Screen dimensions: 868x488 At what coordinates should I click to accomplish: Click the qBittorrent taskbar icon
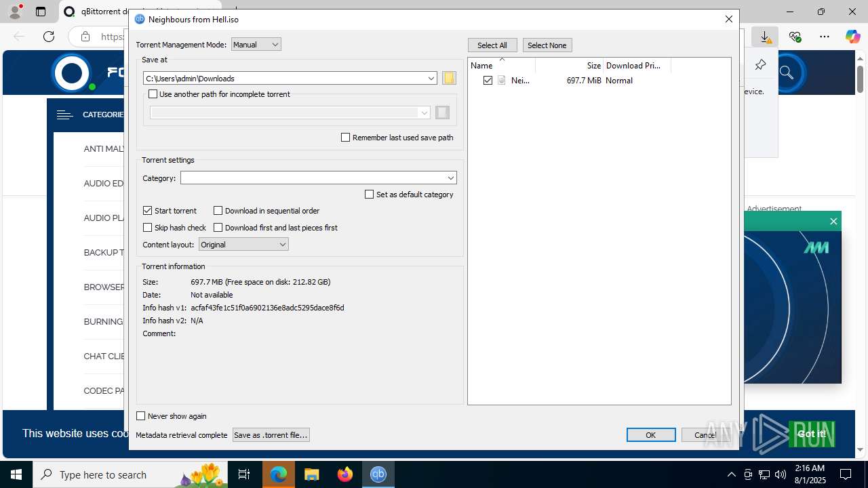(378, 474)
